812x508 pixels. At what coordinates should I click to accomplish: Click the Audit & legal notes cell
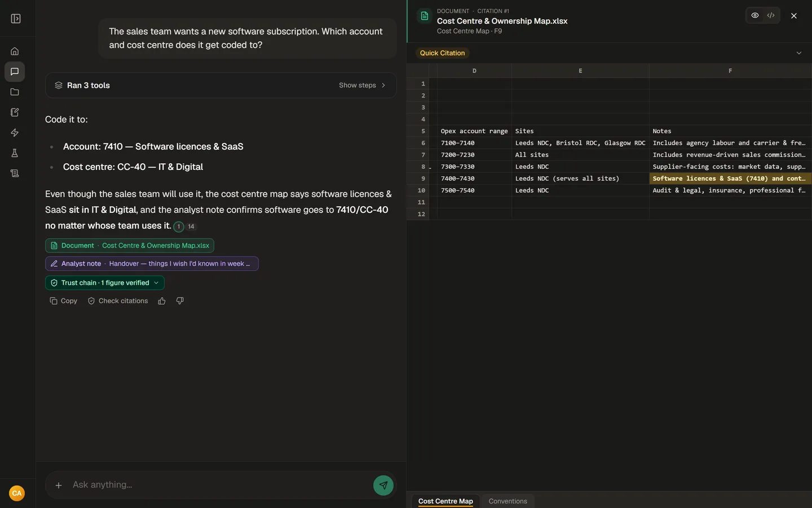click(x=730, y=190)
